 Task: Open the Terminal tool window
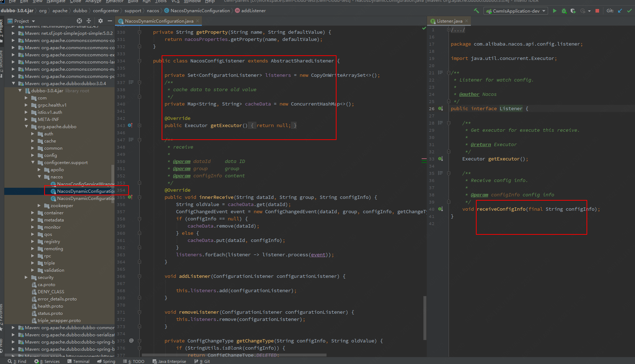[78, 361]
